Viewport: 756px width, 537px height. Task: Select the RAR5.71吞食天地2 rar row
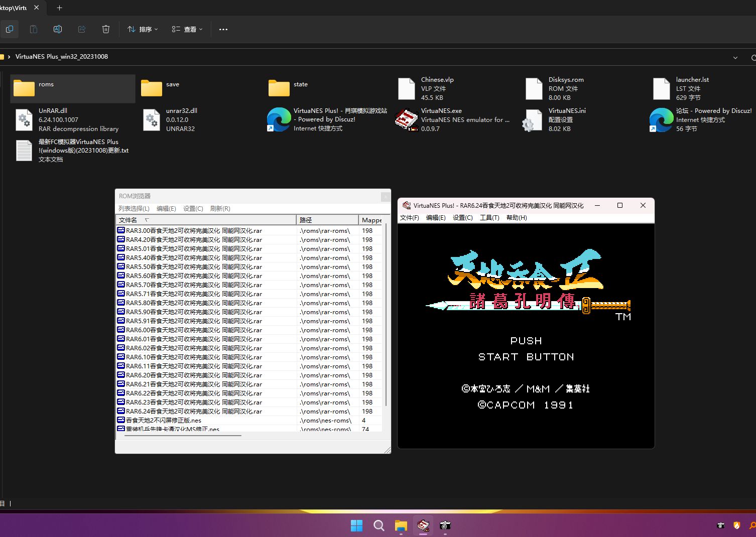click(x=249, y=294)
